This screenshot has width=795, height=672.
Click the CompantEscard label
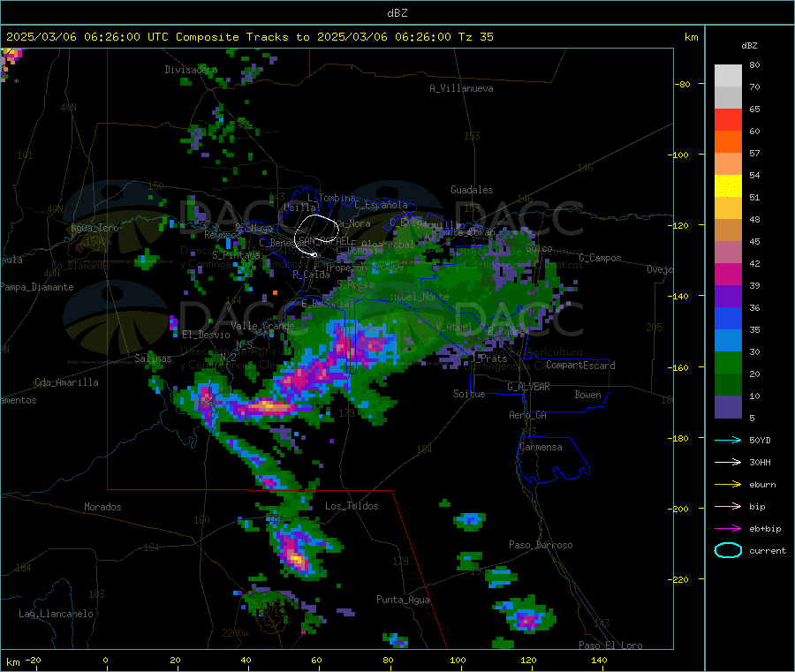[580, 365]
